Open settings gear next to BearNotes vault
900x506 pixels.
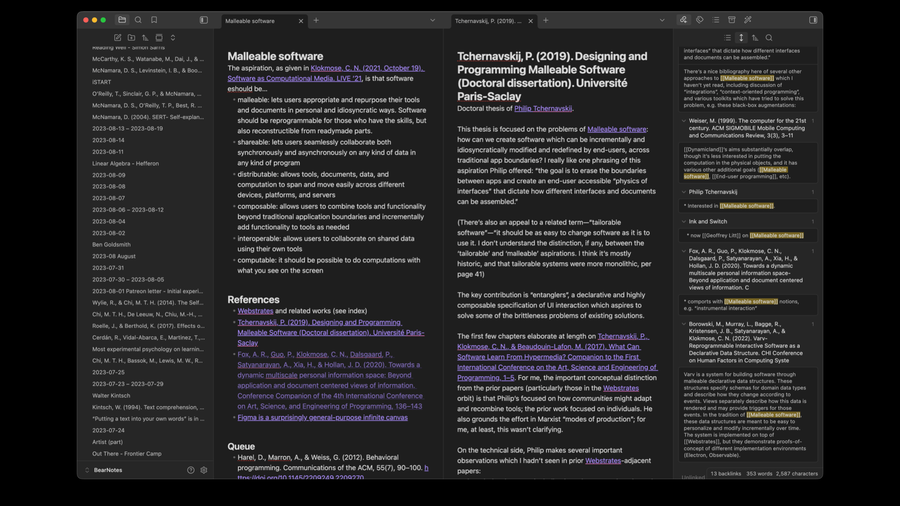click(204, 470)
